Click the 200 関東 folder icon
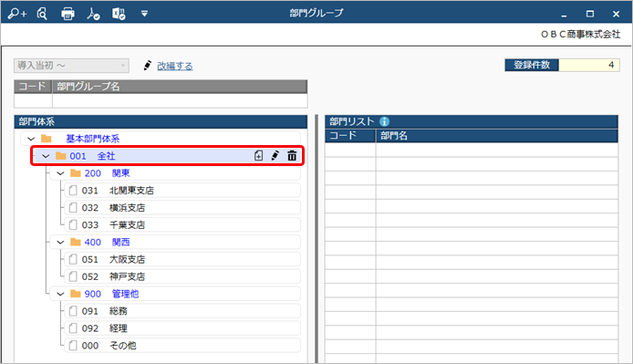Viewport: 633px width, 364px height. click(76, 173)
